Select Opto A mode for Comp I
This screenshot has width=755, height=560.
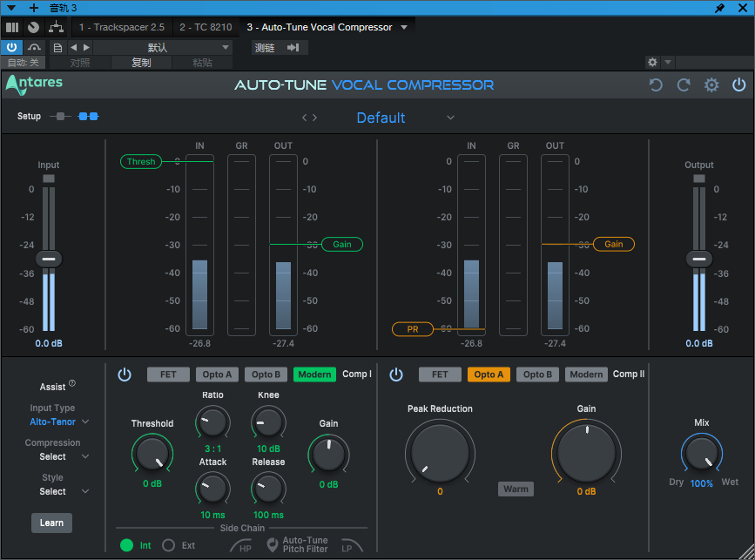tap(217, 374)
